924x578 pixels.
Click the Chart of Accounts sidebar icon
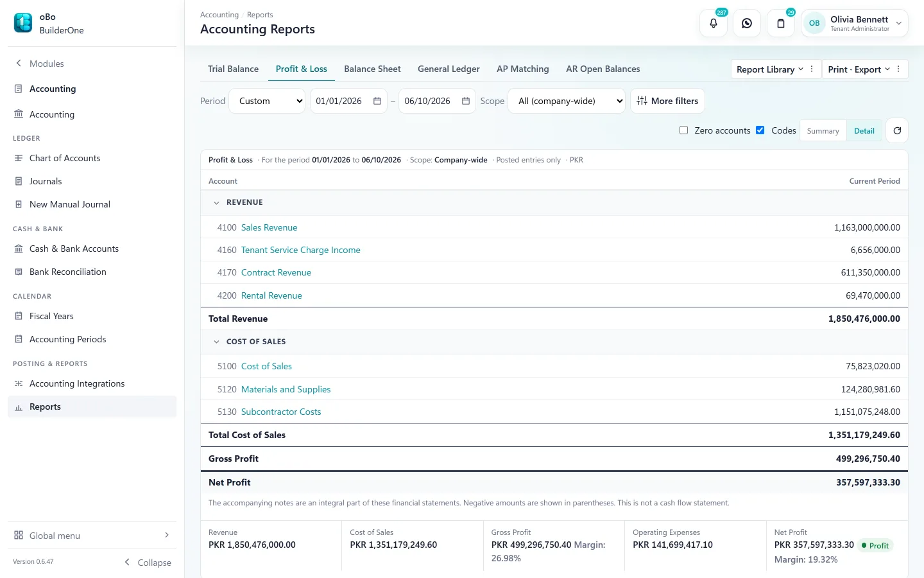tap(19, 158)
